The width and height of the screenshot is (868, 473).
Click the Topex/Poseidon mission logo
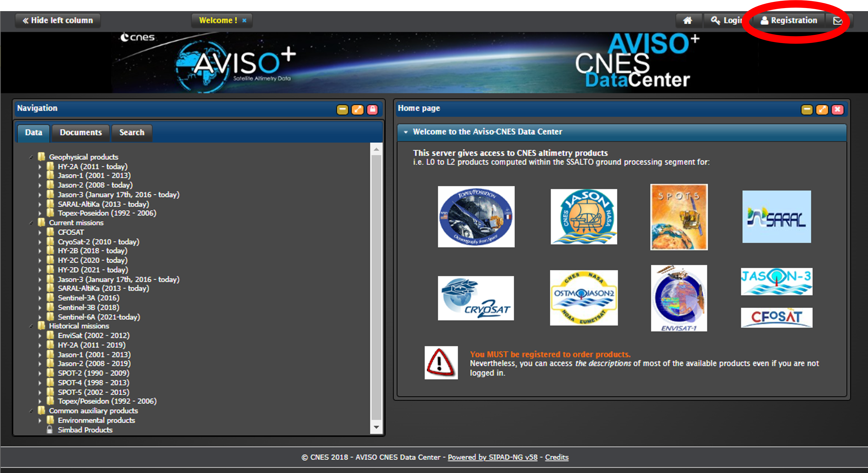[x=476, y=217]
